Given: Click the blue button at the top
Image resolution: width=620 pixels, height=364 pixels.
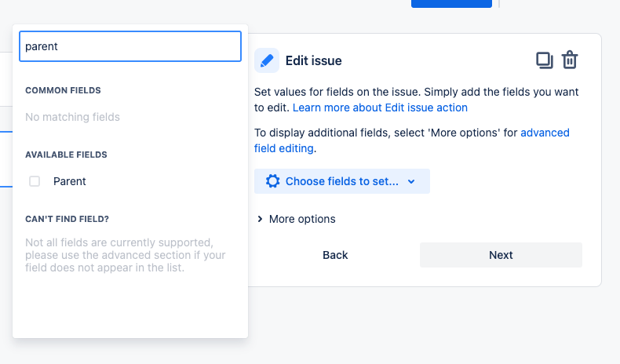Looking at the screenshot, I should [x=451, y=3].
